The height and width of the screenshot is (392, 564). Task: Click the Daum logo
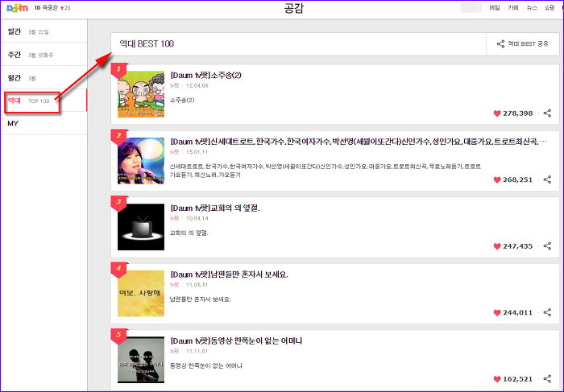tap(18, 8)
